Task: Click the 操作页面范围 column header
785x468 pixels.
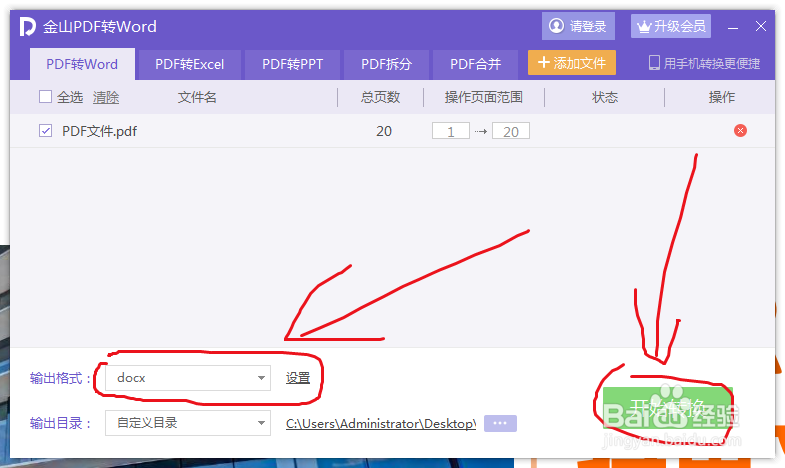Action: (x=484, y=97)
